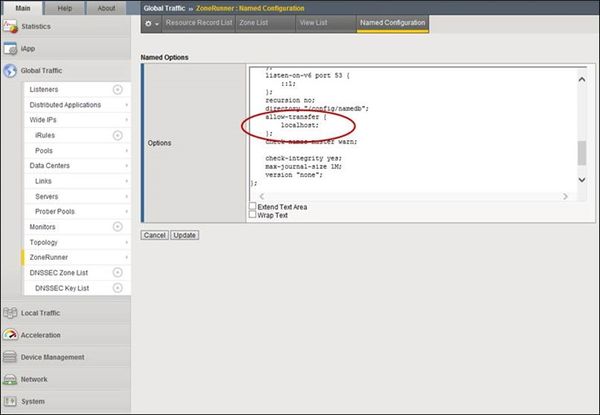Switch to the Main tab
The height and width of the screenshot is (415, 600).
(23, 8)
